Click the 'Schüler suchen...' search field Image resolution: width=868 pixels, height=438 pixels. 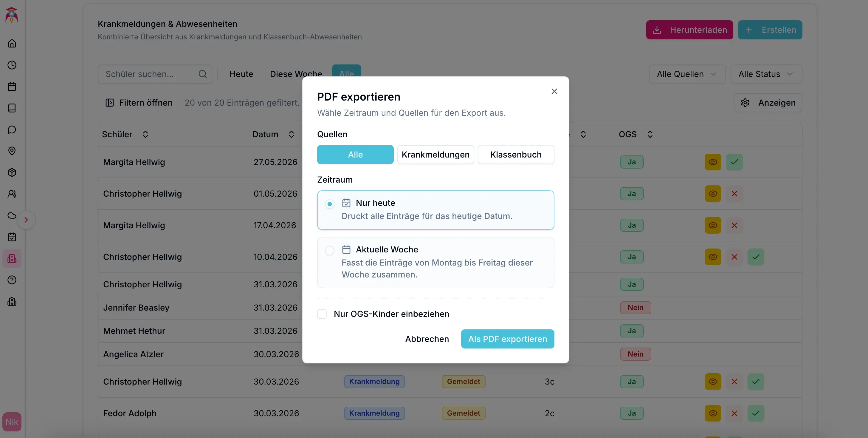click(150, 74)
